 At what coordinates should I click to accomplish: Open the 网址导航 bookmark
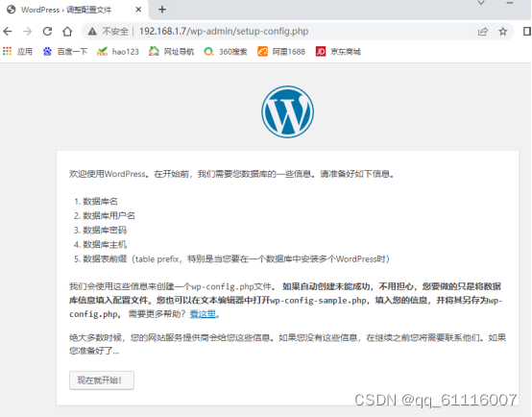pos(171,52)
